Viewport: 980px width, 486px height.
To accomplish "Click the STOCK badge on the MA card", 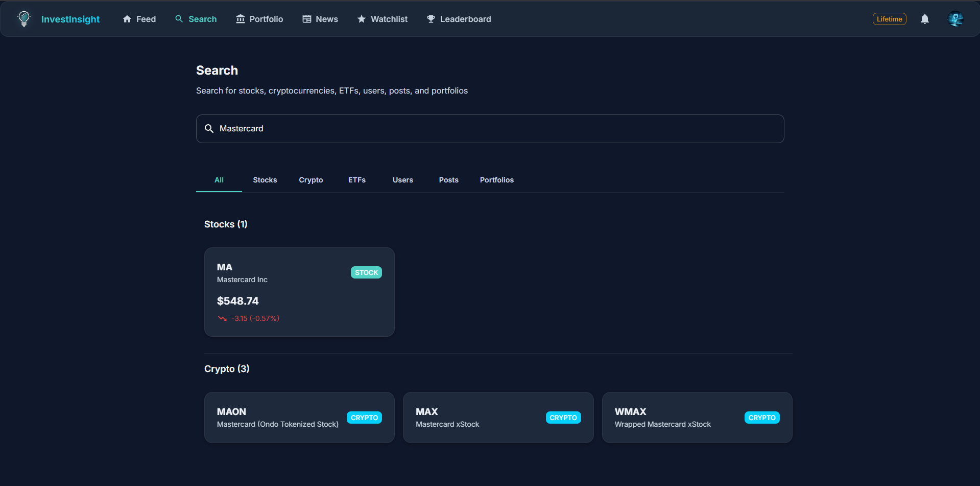I will point(366,272).
